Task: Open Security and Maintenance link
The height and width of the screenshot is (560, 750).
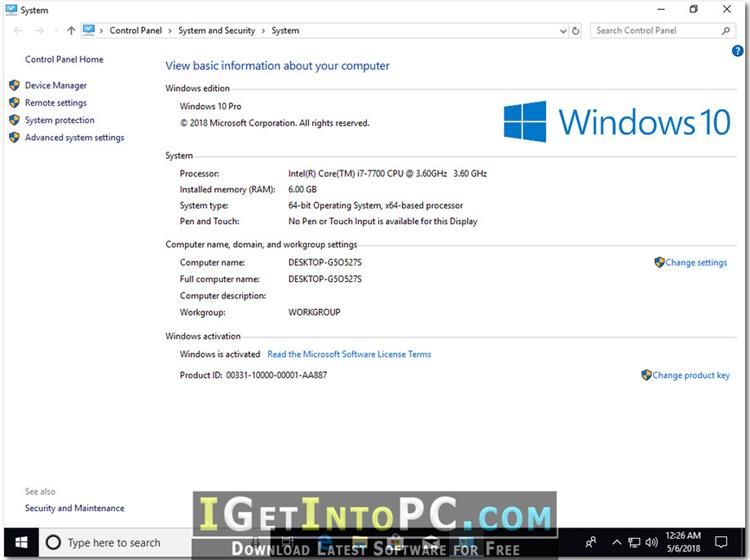Action: 74,508
